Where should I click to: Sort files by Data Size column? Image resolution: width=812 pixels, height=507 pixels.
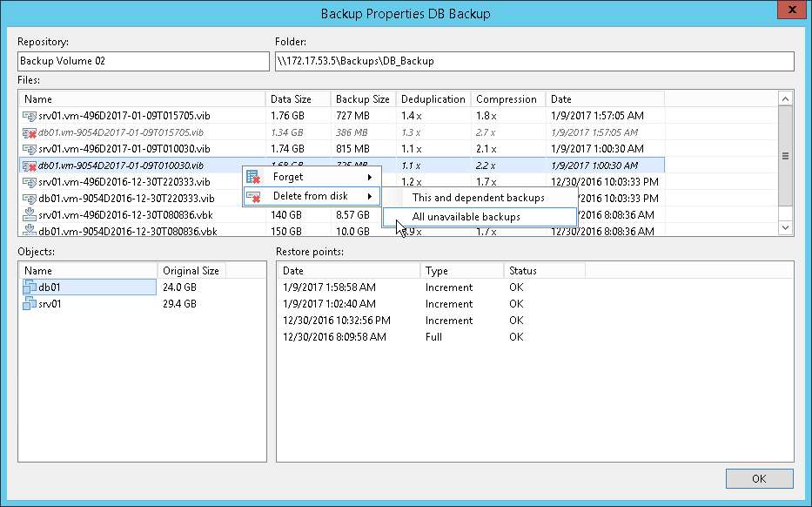click(x=299, y=99)
